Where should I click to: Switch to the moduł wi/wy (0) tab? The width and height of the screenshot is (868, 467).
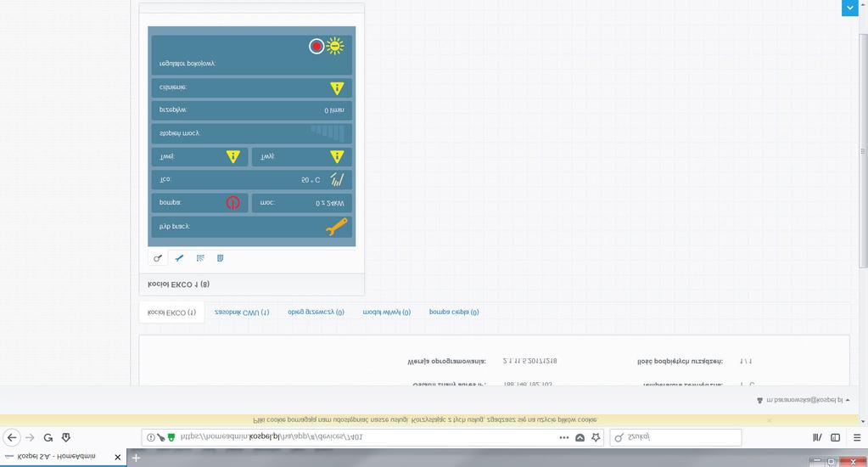coord(386,312)
